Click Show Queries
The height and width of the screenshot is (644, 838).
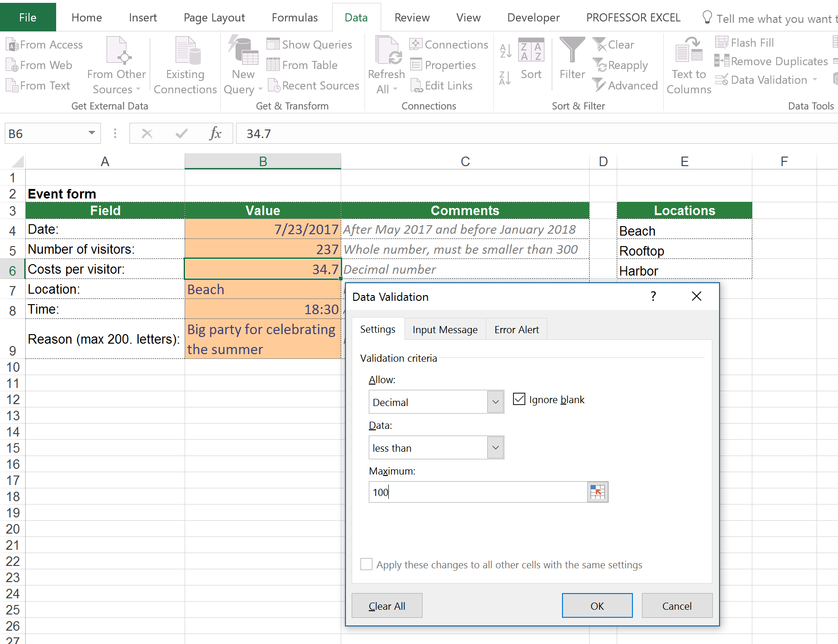coord(310,44)
